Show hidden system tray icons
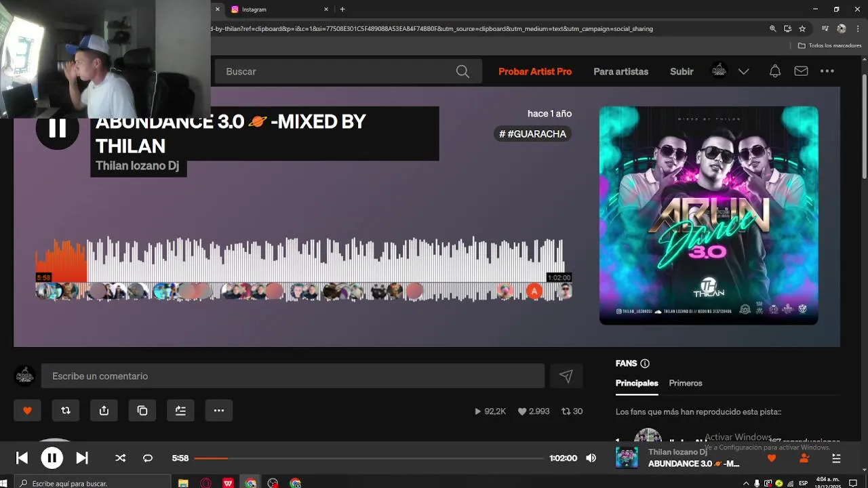Image resolution: width=868 pixels, height=488 pixels. tap(747, 483)
